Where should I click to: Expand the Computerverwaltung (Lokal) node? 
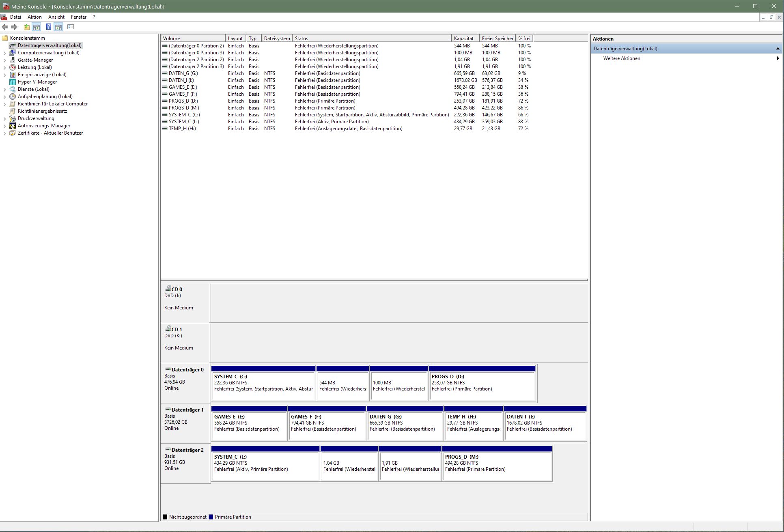coord(4,53)
